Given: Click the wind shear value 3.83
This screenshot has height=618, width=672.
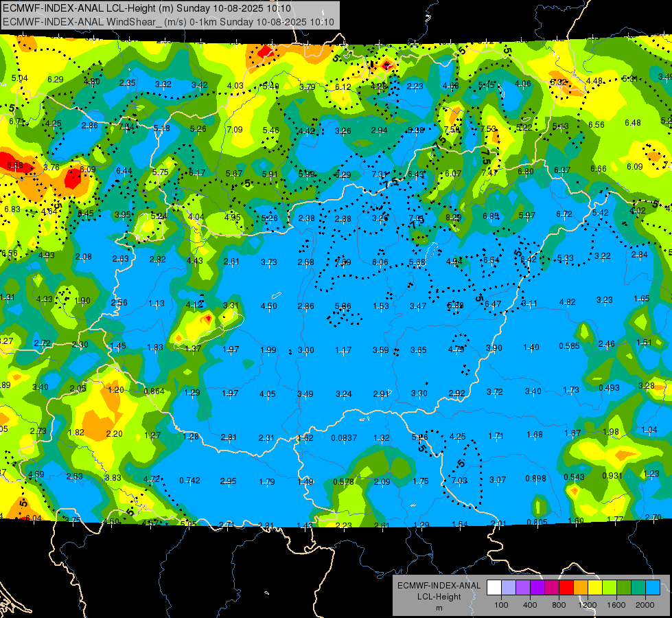Looking at the screenshot, I should pyautogui.click(x=113, y=477).
